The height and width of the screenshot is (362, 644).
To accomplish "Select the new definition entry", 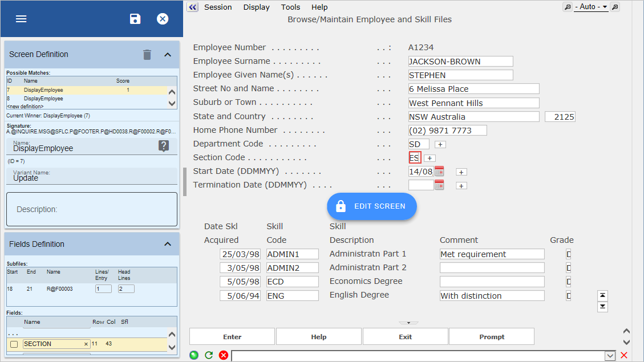I will tap(25, 107).
